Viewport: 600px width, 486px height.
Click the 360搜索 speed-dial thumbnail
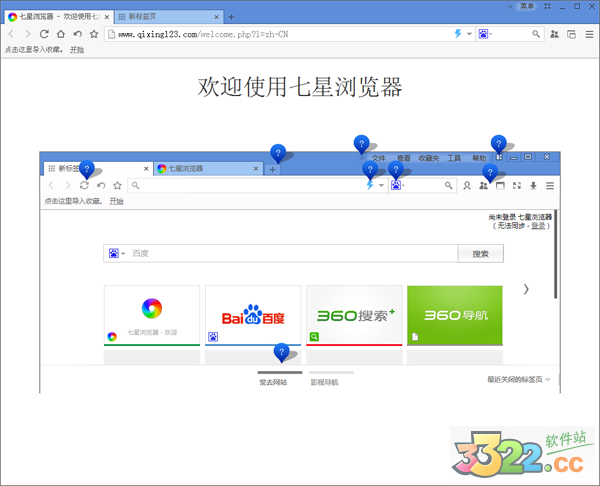pyautogui.click(x=354, y=315)
